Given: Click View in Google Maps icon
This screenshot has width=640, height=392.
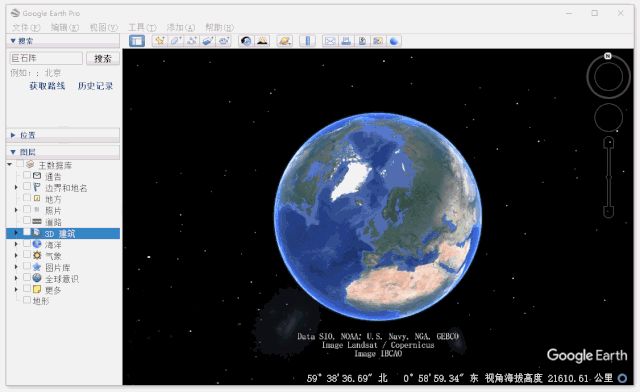Looking at the screenshot, I should tap(378, 41).
